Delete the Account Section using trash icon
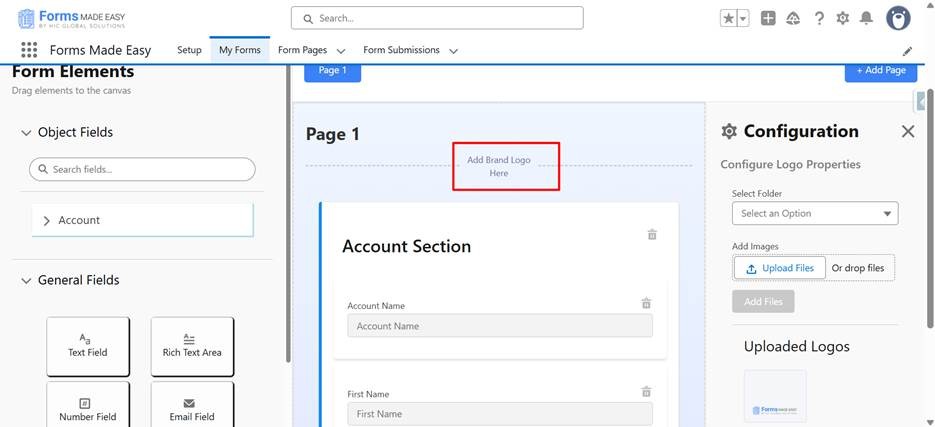The image size is (935, 427). click(x=652, y=235)
